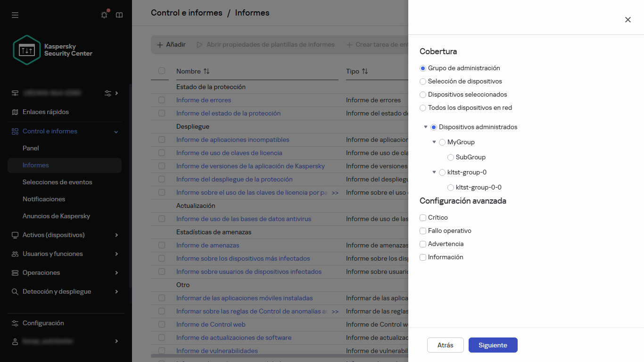Click the '>>' icon on the truncated claves de licencia report
Viewport: 644px width, 362px height.
click(x=335, y=192)
